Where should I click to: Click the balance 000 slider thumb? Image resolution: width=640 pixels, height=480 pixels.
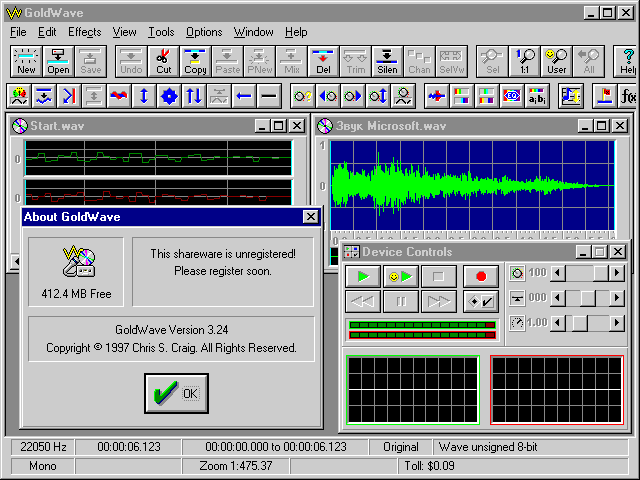pyautogui.click(x=588, y=298)
